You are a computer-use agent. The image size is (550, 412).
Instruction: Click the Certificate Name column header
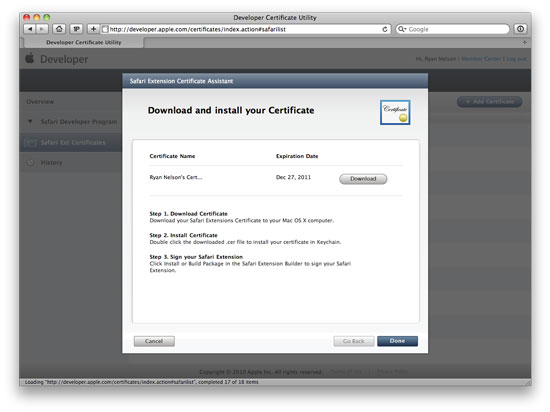(172, 156)
